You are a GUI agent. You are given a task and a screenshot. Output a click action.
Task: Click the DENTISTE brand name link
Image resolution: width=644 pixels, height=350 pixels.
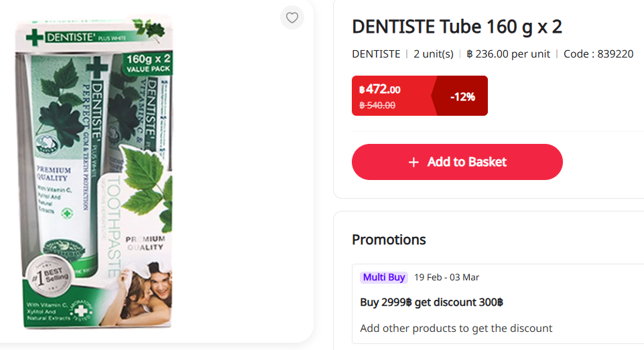click(376, 54)
